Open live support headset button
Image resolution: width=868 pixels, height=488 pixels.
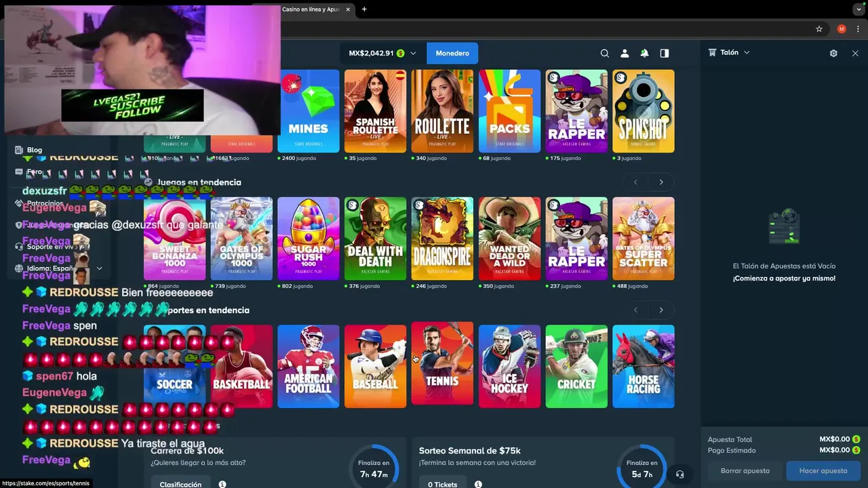[680, 474]
